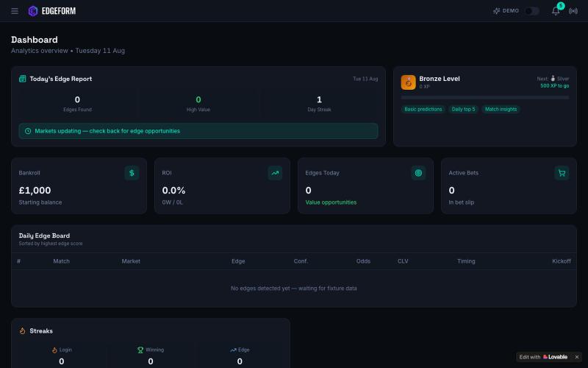
Task: Click the Winning streak trophy icon
Action: click(x=140, y=350)
